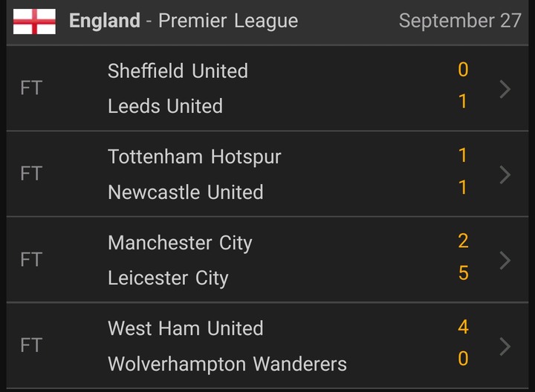Tap West Ham United's score of 4

(x=463, y=327)
